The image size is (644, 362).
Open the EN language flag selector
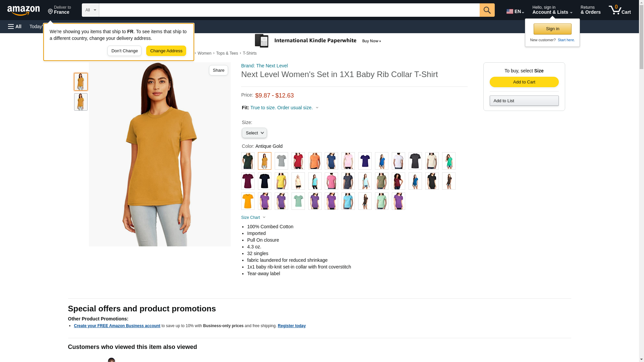tap(515, 11)
